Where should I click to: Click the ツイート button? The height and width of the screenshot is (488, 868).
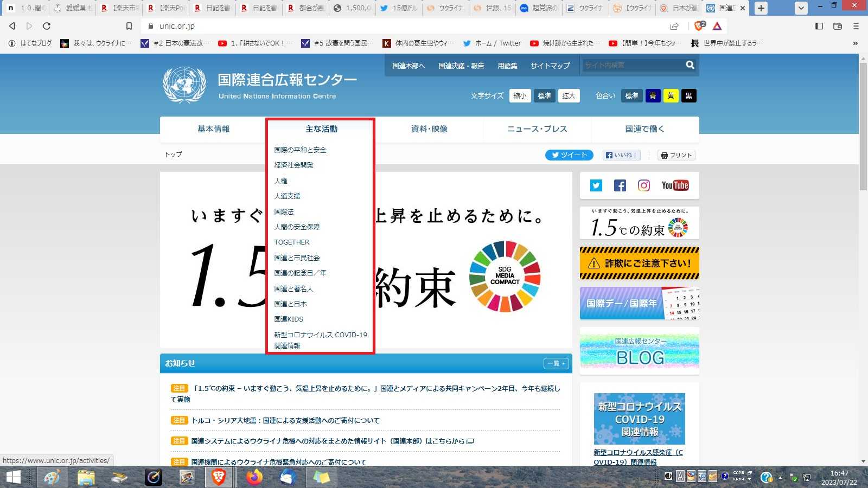tap(569, 155)
